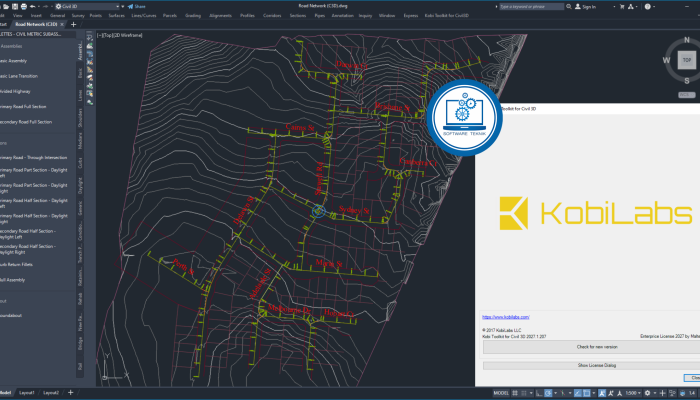Save the drawing with the disk icon
The image size is (700, 400).
(x=15, y=6)
